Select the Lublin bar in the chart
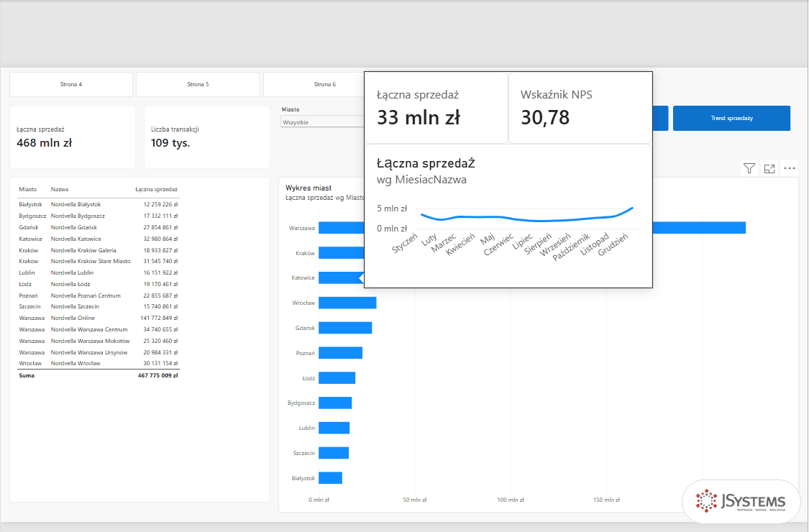Image resolution: width=809 pixels, height=532 pixels. 334,428
